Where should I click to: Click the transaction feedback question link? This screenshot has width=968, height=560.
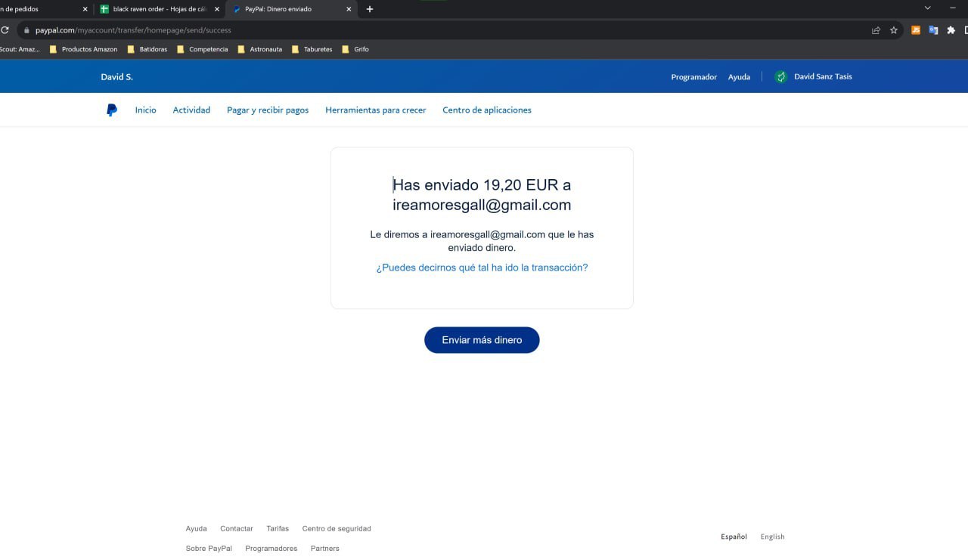[482, 268]
